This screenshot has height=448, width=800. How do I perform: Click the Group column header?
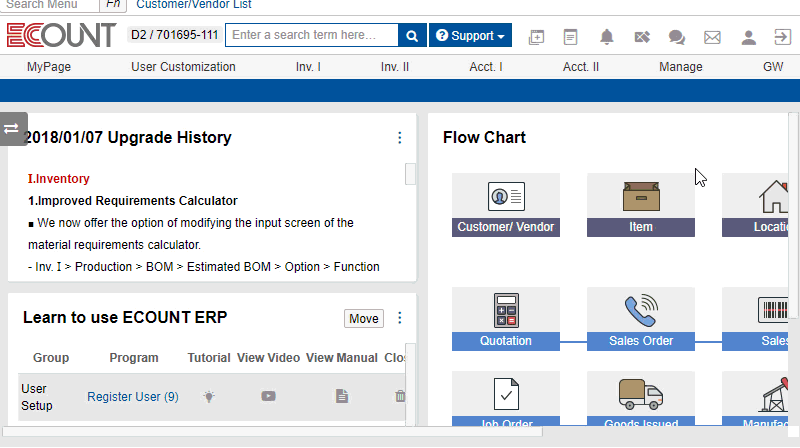(x=51, y=358)
